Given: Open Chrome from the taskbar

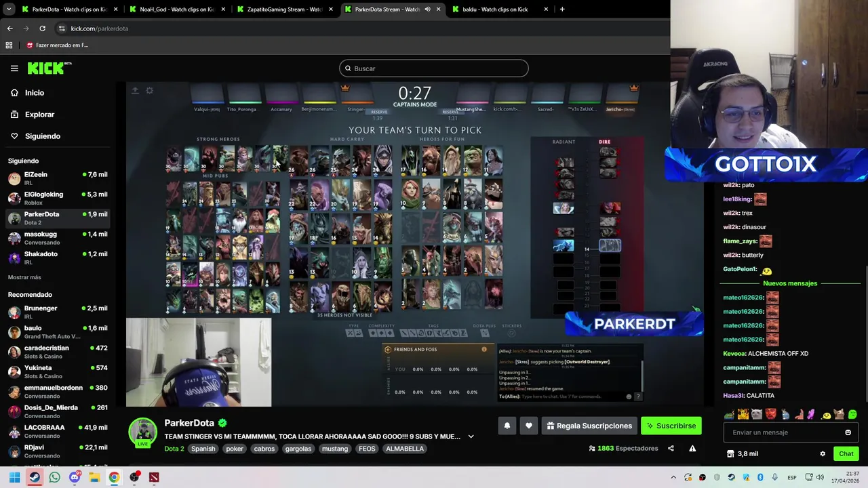Looking at the screenshot, I should [x=114, y=477].
